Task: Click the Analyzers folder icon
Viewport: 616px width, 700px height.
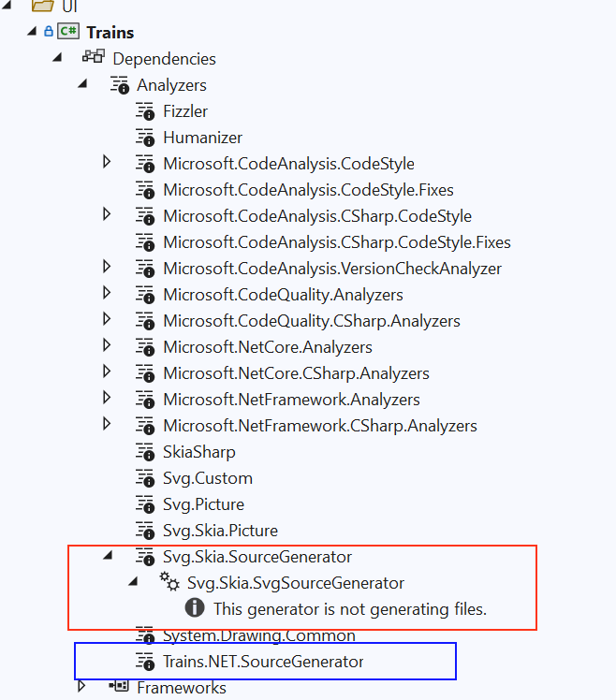Action: 120,85
